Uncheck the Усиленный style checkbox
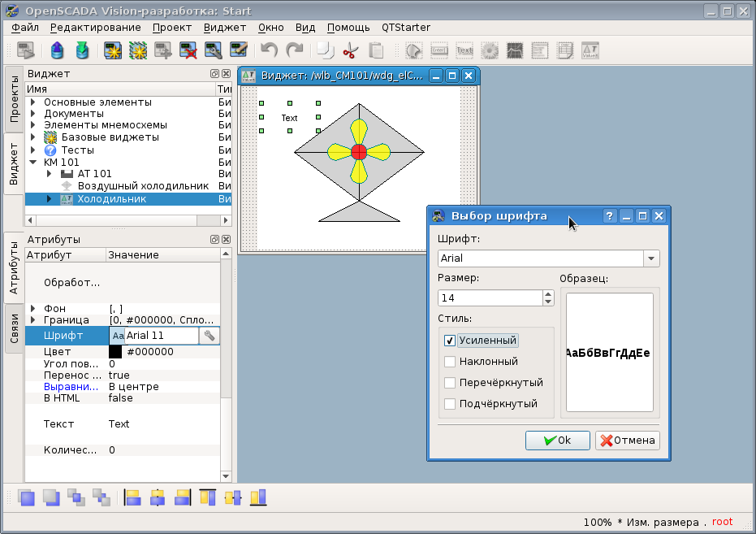This screenshot has height=534, width=756. pyautogui.click(x=450, y=341)
